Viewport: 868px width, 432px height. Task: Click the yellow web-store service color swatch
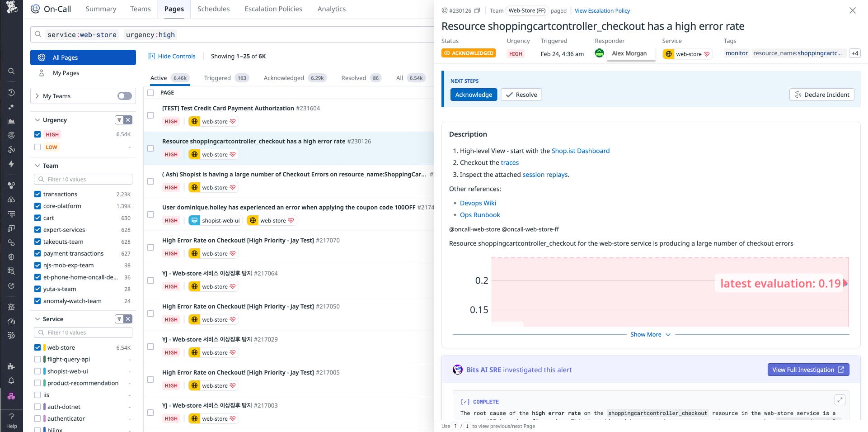[44, 347]
